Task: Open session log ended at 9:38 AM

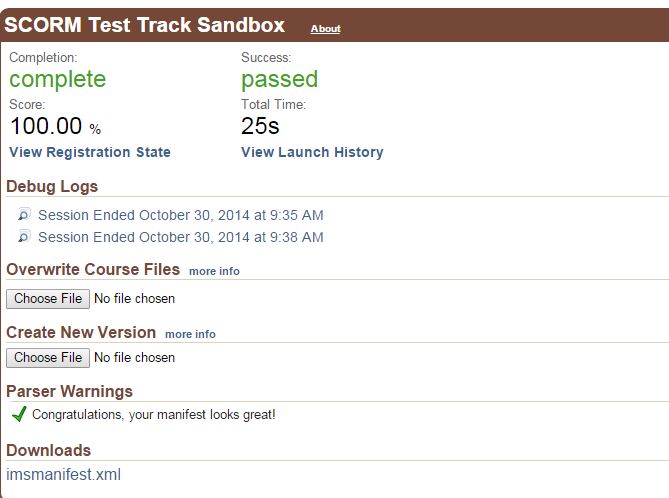Action: 180,237
